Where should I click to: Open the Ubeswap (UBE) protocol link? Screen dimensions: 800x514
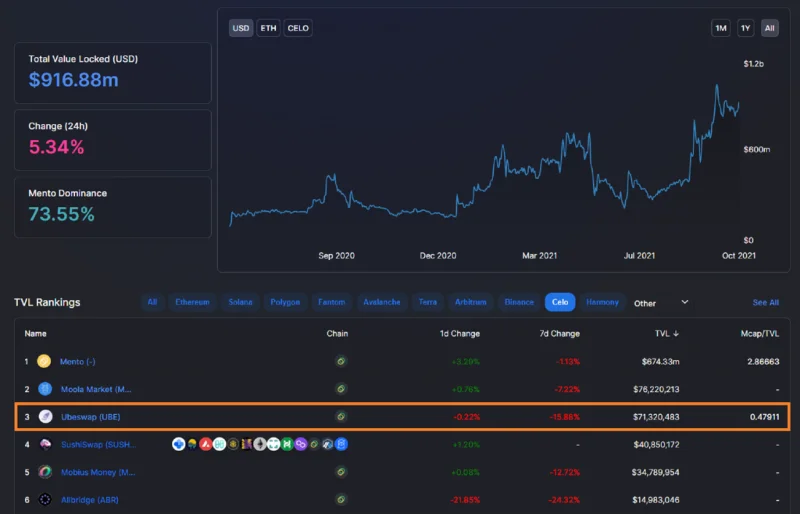(x=91, y=417)
